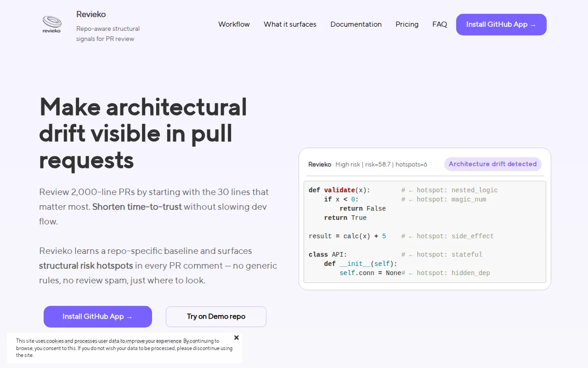588x368 pixels.
Task: Click the code line 'def validate(x):'
Action: coord(339,190)
